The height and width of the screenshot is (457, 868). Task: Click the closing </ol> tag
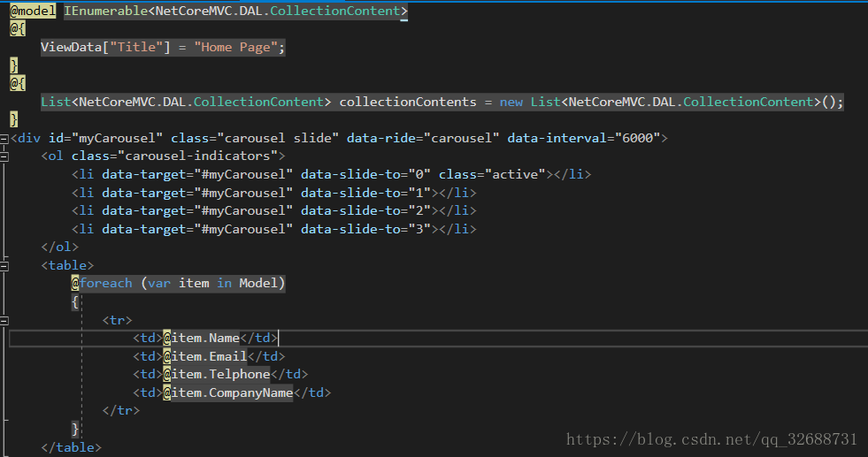click(60, 247)
